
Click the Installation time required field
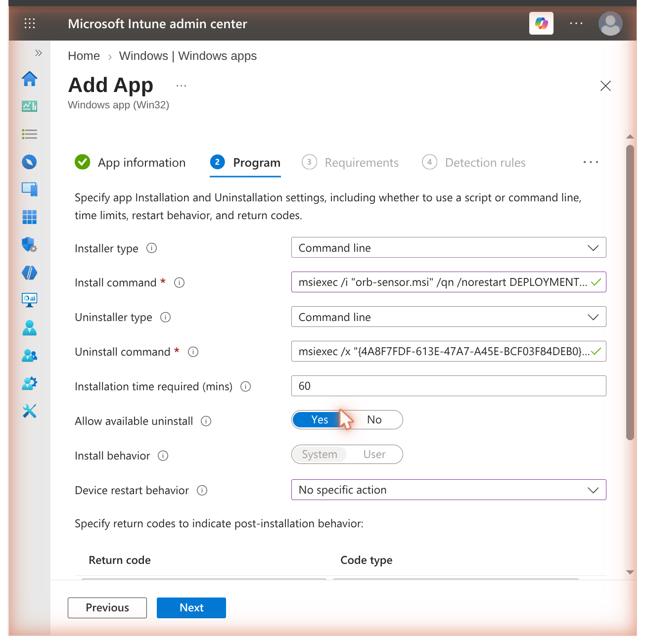[x=449, y=386]
